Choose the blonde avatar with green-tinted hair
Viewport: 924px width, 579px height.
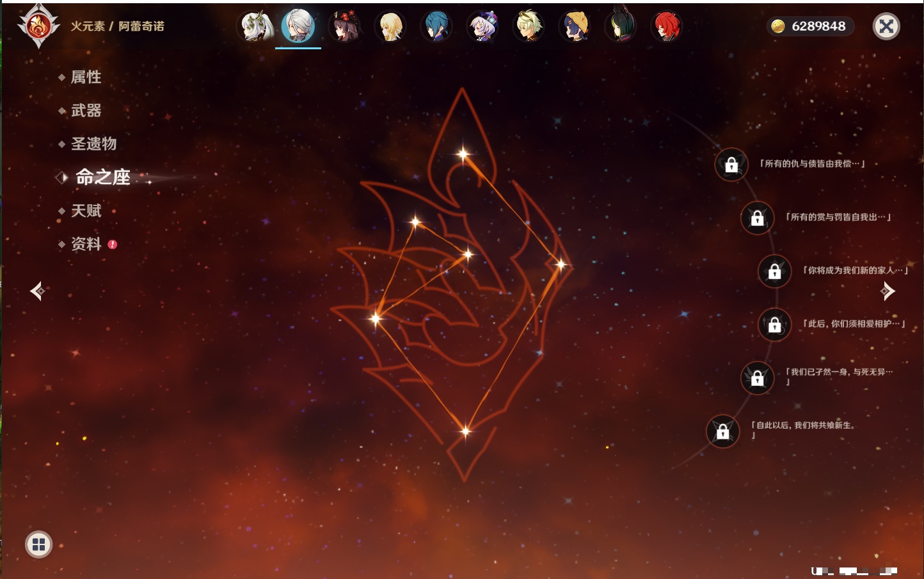point(529,26)
